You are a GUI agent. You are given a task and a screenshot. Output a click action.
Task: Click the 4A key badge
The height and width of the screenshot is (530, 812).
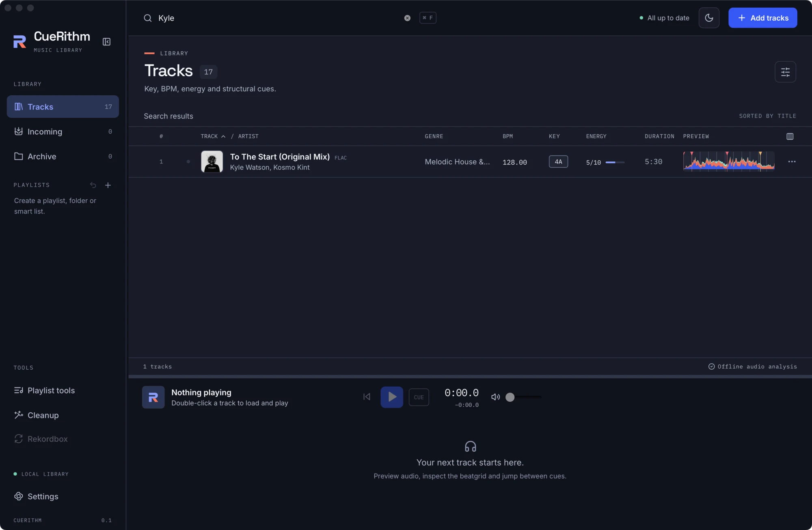pos(558,162)
